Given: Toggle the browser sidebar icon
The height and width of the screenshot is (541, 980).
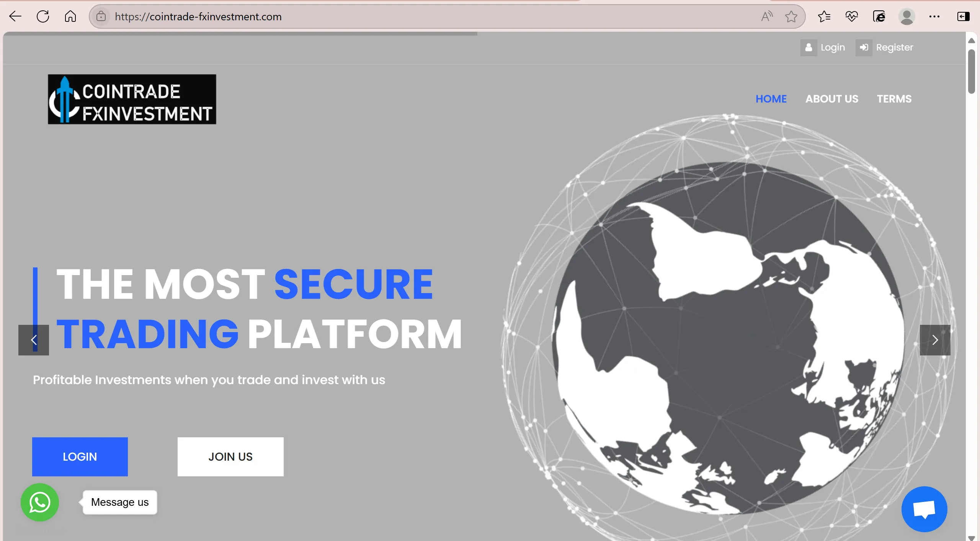Looking at the screenshot, I should (x=963, y=16).
